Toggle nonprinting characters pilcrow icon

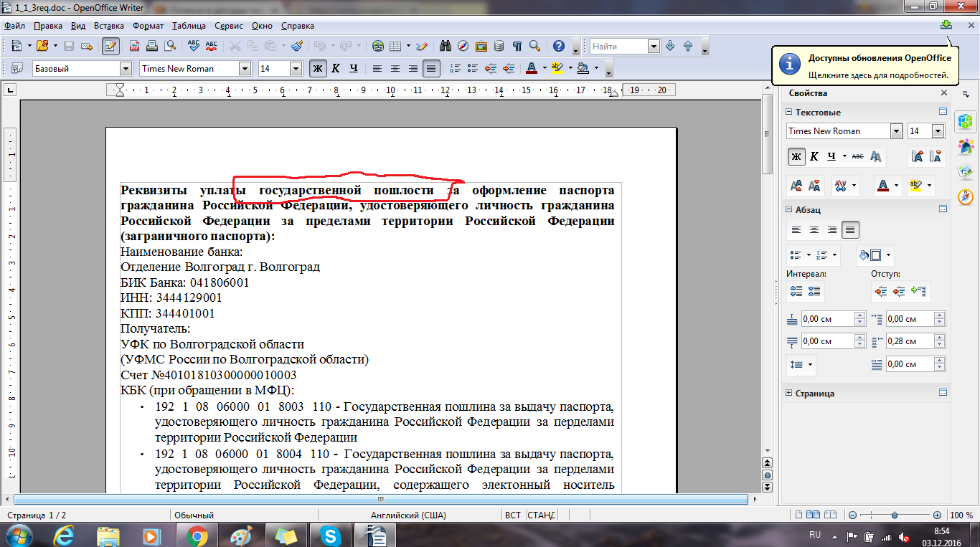coord(517,46)
